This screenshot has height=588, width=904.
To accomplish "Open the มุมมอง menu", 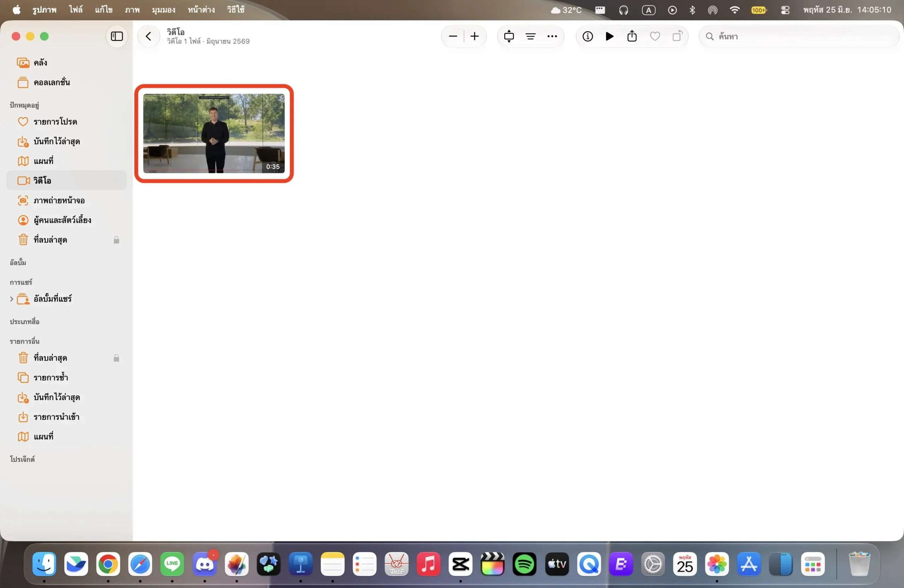I will tap(164, 10).
